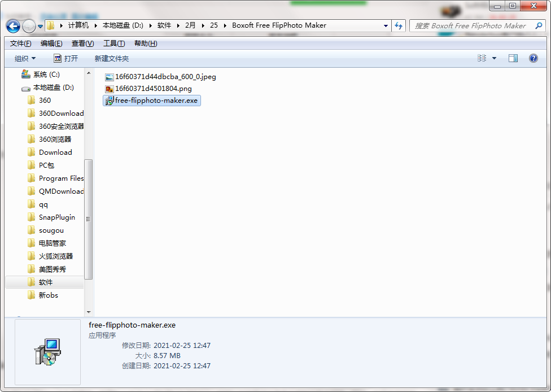Expand the view options dropdown arrow
The width and height of the screenshot is (551, 392).
pos(494,58)
